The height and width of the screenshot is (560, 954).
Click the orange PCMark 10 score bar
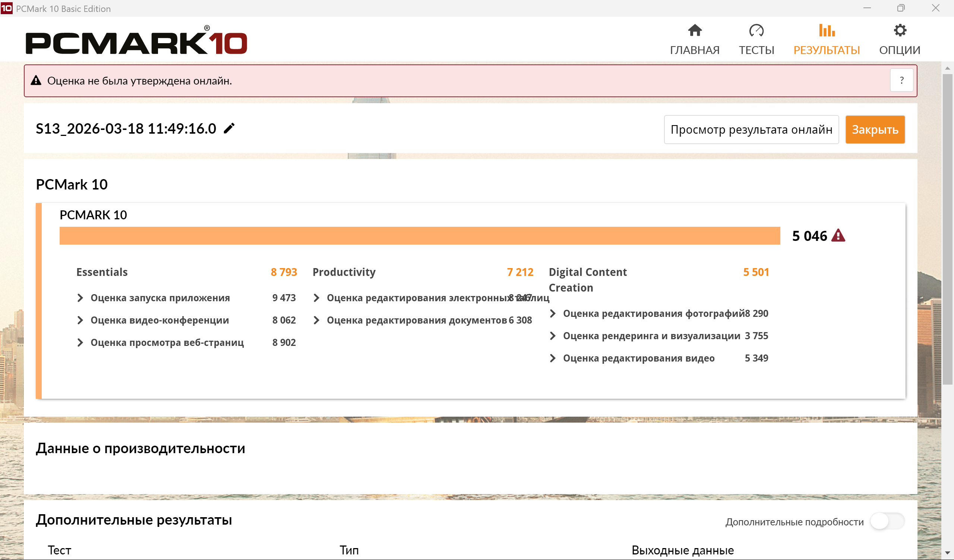click(x=420, y=236)
